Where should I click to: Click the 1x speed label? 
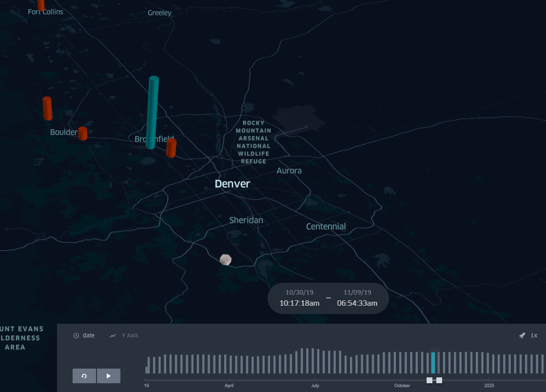(533, 335)
